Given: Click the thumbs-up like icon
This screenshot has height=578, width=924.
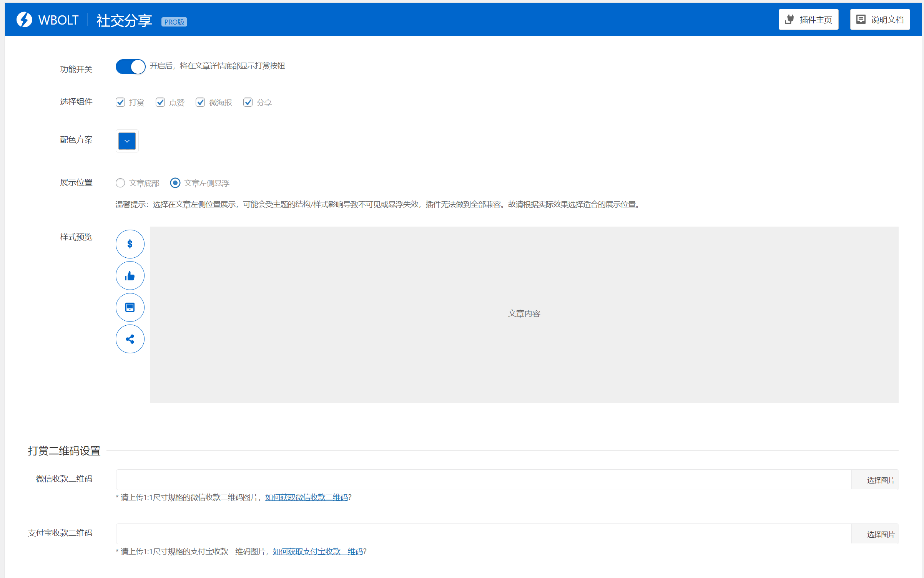Looking at the screenshot, I should click(x=130, y=276).
